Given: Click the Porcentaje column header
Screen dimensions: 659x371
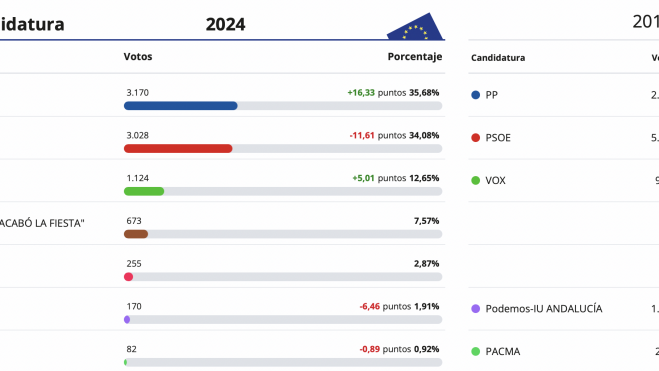Looking at the screenshot, I should 415,57.
